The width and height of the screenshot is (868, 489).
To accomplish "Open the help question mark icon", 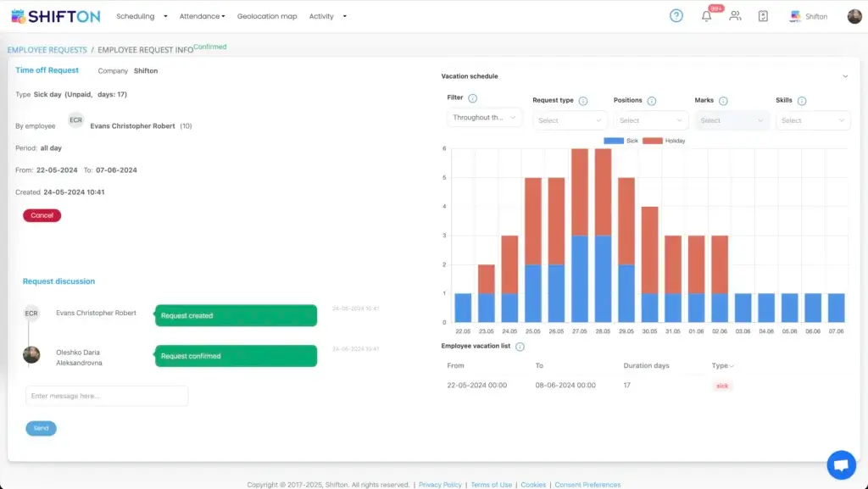I will (676, 16).
